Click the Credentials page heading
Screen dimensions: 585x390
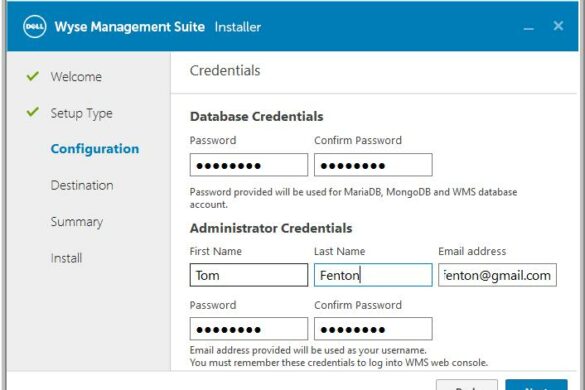click(225, 71)
